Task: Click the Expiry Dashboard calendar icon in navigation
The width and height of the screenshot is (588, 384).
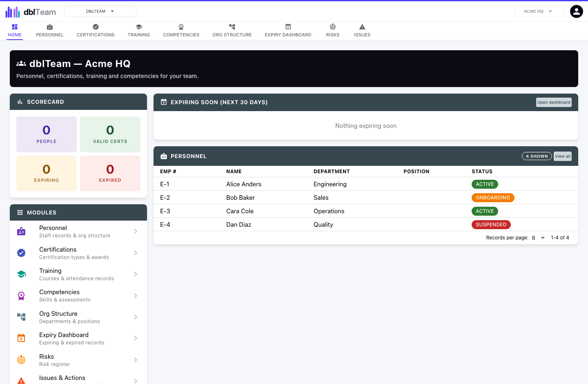Action: 288,27
